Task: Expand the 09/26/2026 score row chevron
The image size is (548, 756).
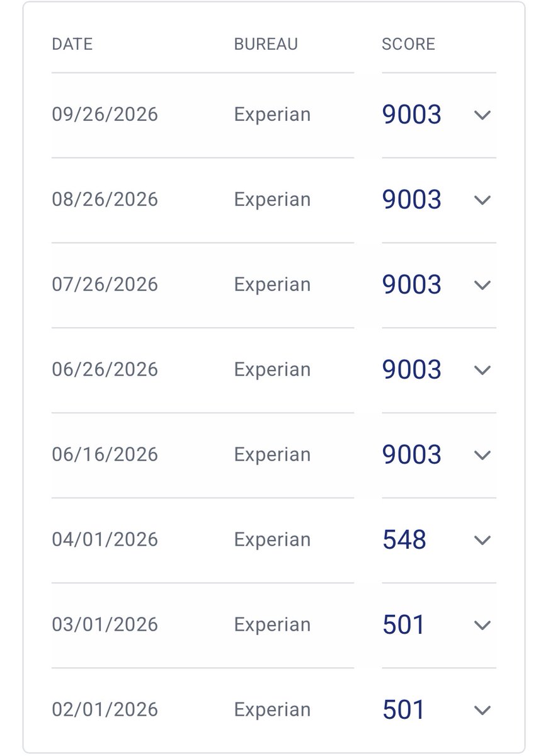Action: [482, 115]
